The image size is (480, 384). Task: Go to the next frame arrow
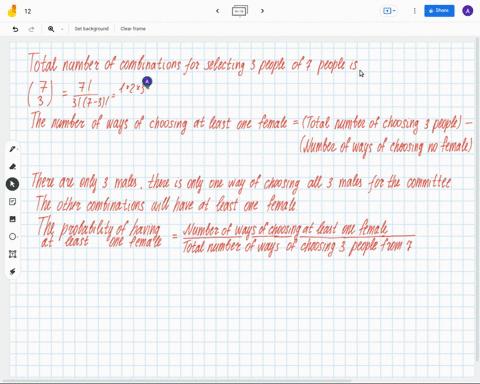(262, 11)
